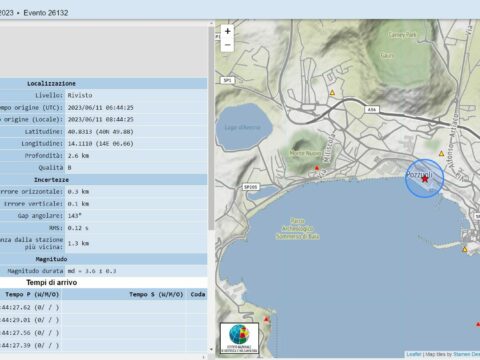Click the duration magnitude value md 3.6
This screenshot has width=480, height=360.
pyautogui.click(x=92, y=271)
